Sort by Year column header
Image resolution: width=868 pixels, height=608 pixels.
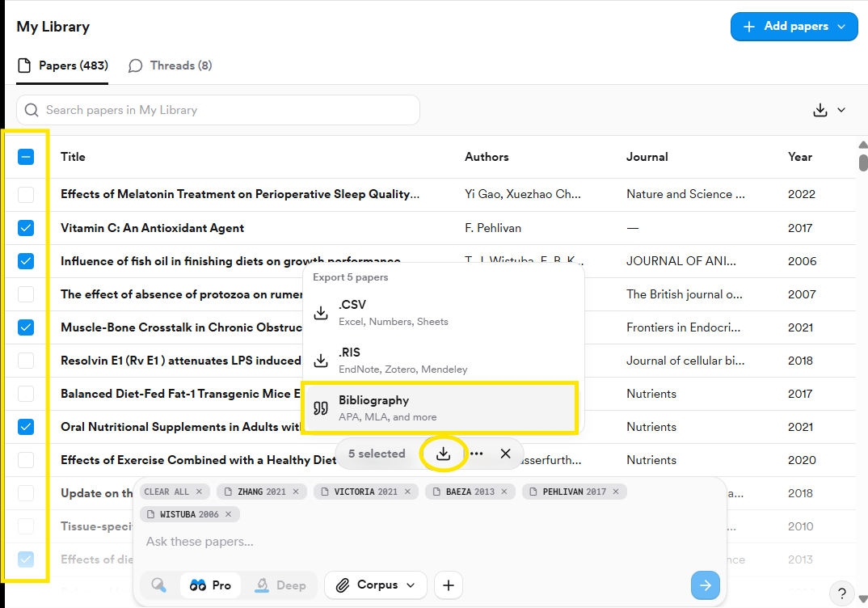[x=800, y=157]
